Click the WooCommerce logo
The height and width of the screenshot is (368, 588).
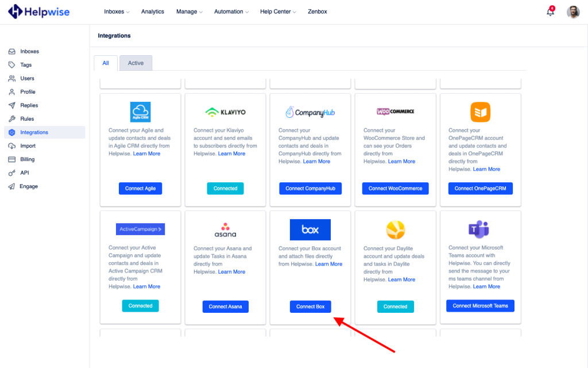click(395, 112)
